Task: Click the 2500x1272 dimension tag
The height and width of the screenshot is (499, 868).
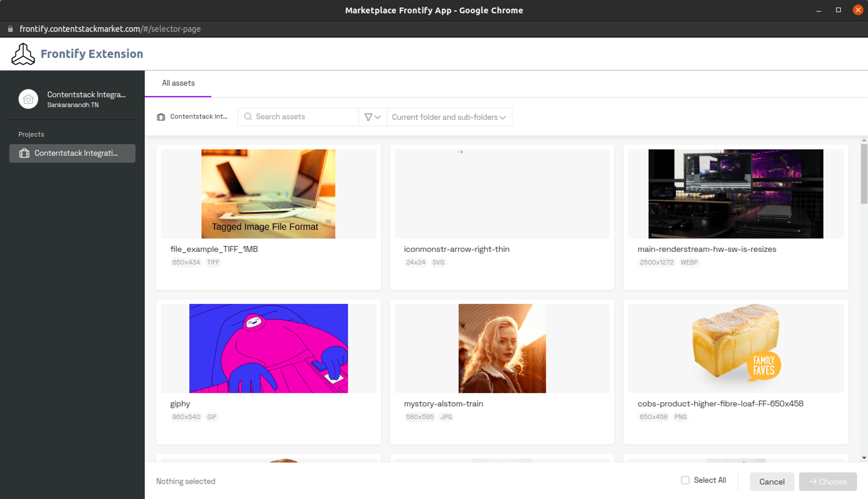Action: pos(657,262)
